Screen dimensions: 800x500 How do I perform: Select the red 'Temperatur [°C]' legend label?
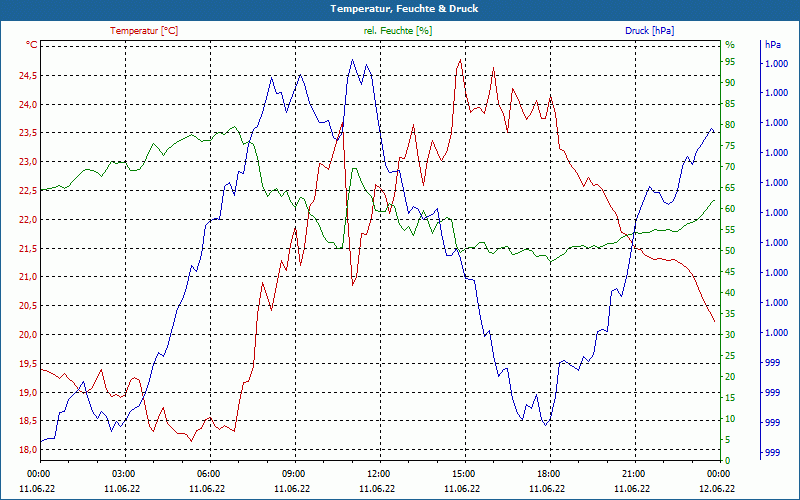tap(144, 31)
